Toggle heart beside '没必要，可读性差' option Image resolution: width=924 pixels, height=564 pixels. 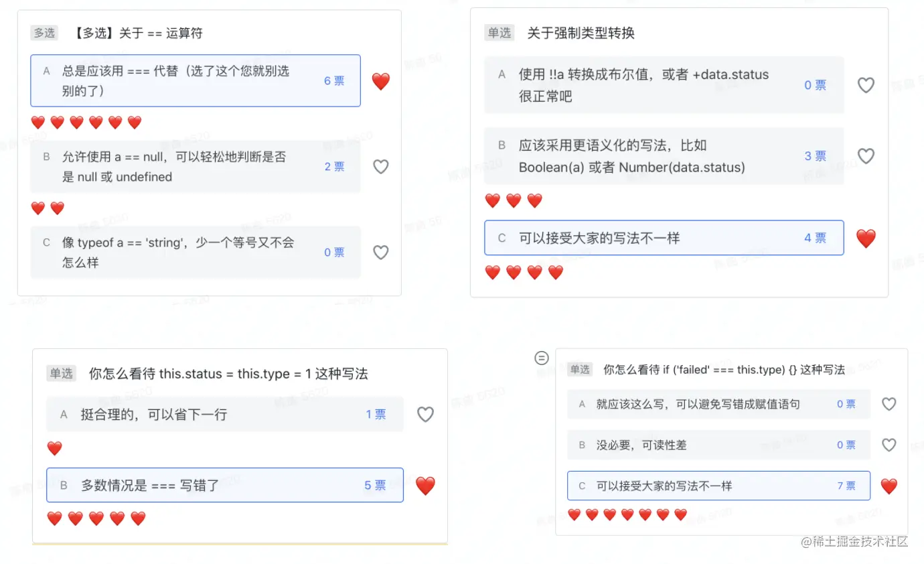pos(889,445)
